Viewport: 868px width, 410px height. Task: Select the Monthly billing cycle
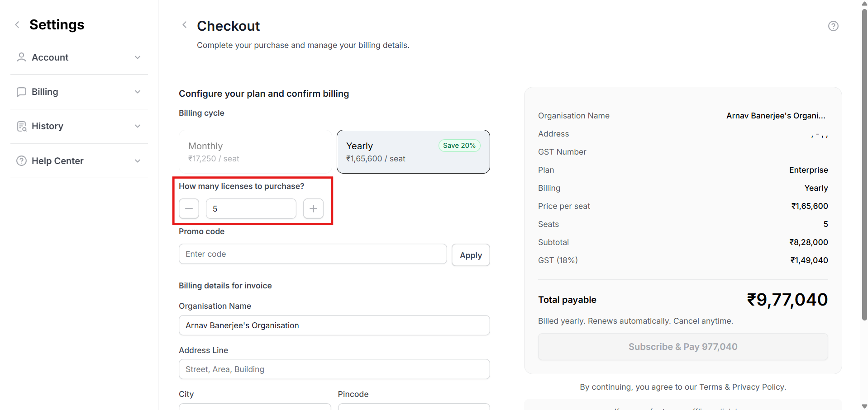pyautogui.click(x=255, y=152)
